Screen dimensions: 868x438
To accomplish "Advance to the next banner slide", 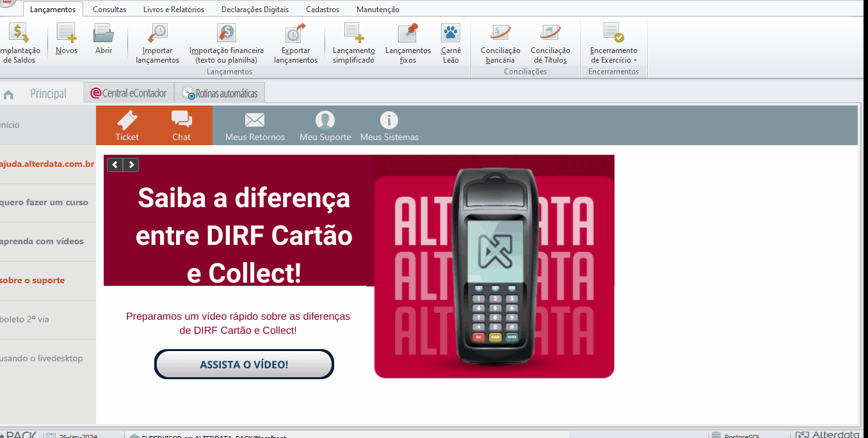I will 131,165.
